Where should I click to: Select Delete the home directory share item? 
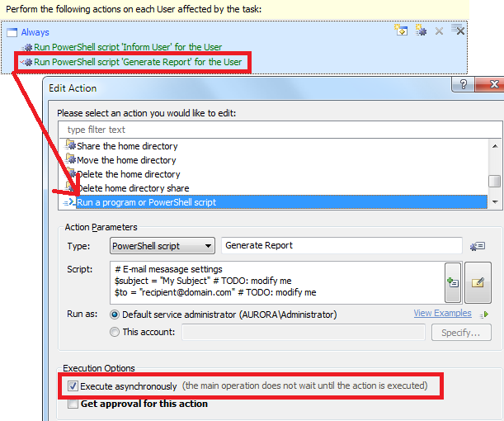(x=133, y=188)
